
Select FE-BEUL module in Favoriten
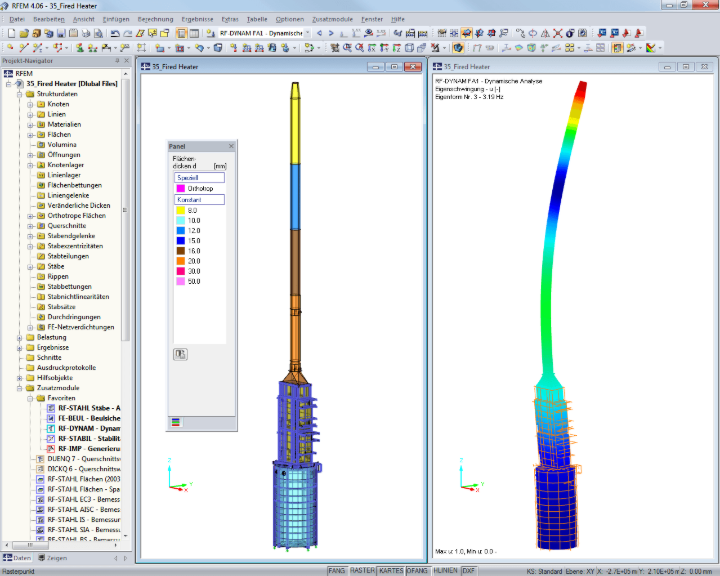[x=84, y=418]
